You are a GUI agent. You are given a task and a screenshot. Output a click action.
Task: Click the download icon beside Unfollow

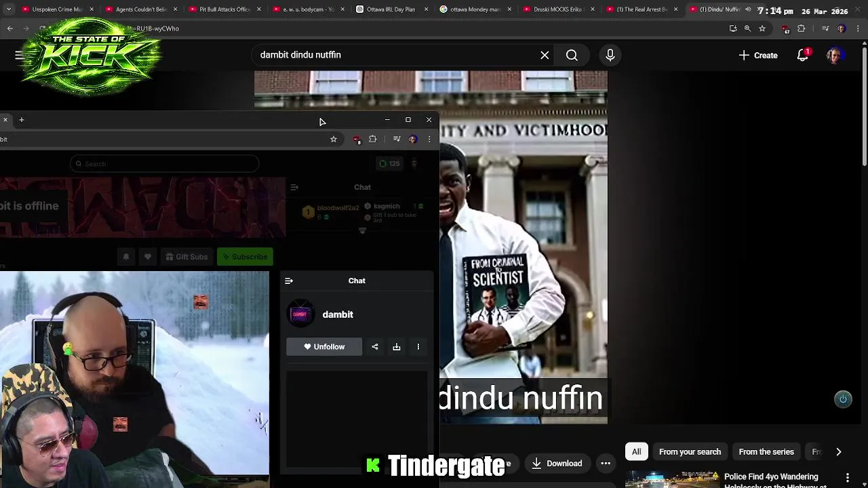[397, 347]
